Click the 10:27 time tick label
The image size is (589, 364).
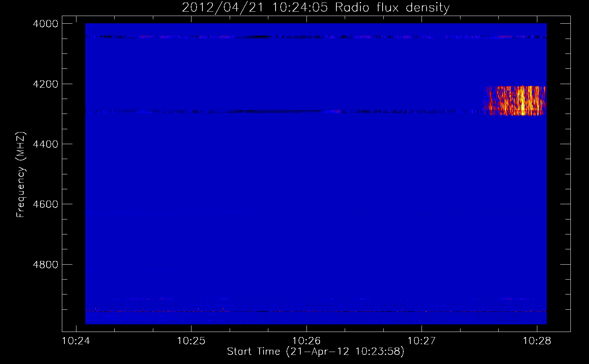click(x=422, y=341)
